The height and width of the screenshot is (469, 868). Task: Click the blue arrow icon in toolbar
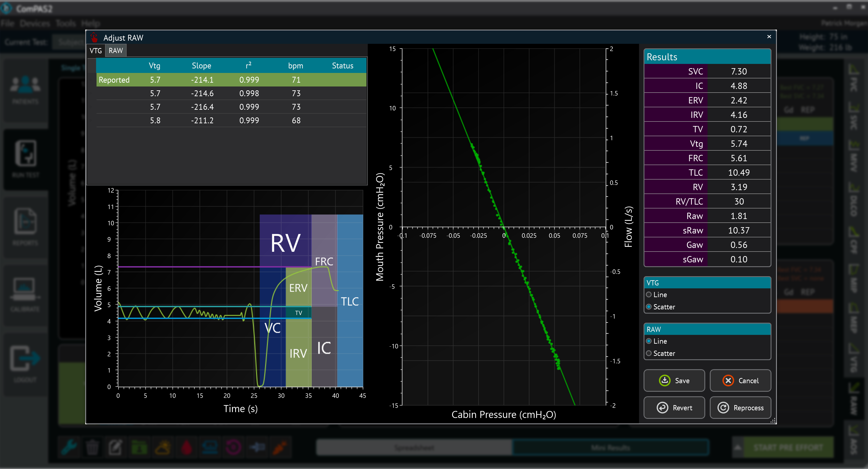coord(257,448)
